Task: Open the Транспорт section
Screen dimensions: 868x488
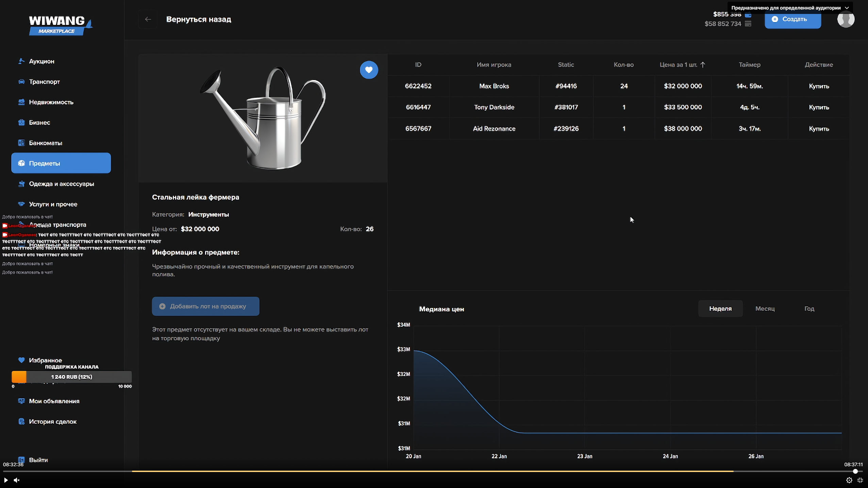Action: (x=44, y=82)
